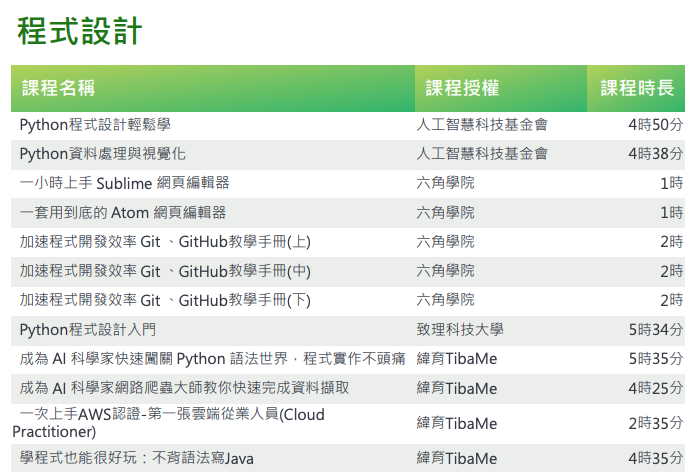
Task: Click duration 4時38分
Action: coord(655,154)
